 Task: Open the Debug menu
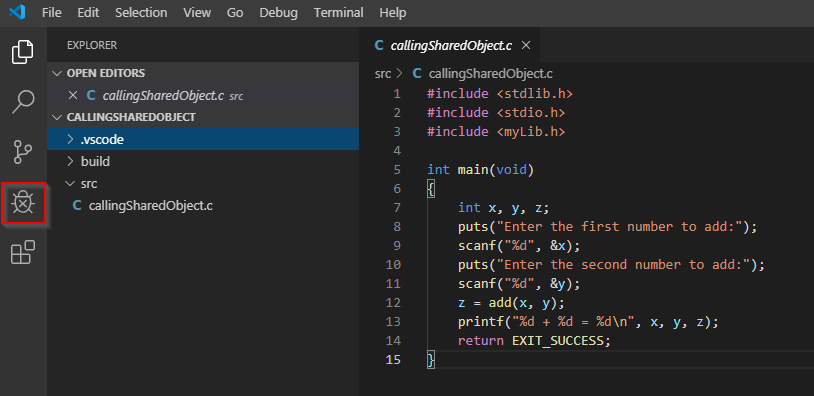click(279, 12)
